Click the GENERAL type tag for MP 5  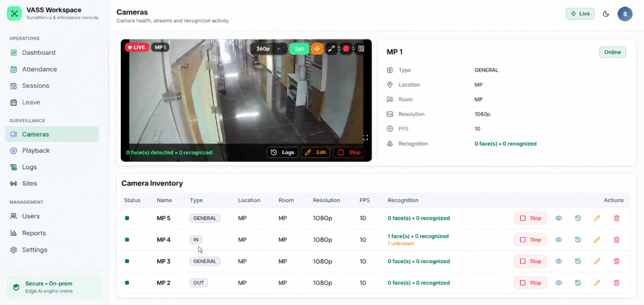click(204, 218)
